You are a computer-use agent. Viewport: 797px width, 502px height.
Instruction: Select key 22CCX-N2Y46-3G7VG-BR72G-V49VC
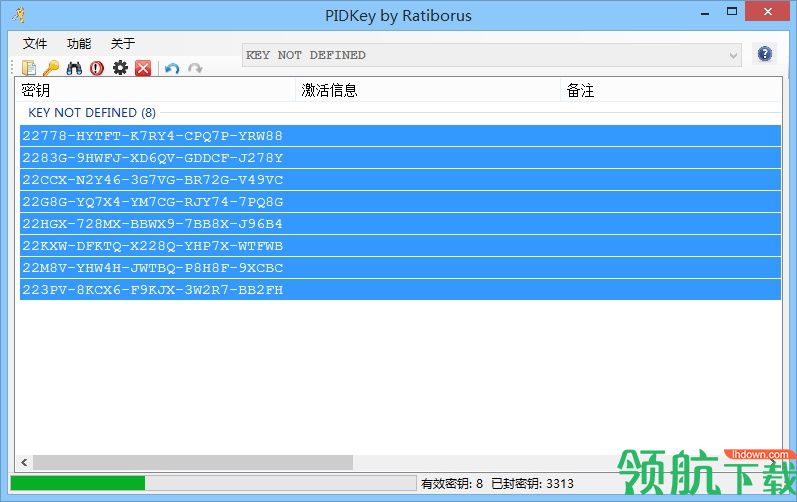(x=401, y=180)
